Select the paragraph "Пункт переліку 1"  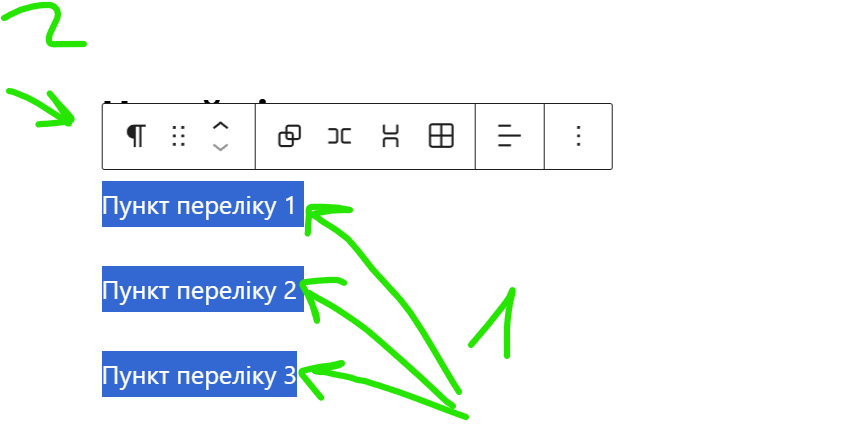[x=203, y=204]
